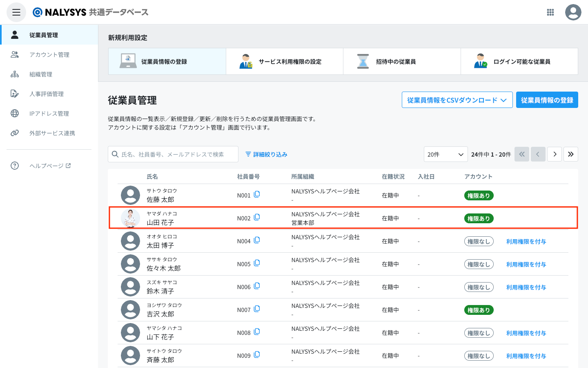Viewport: 588px width, 368px height.
Task: Open the 20件 page size dropdown
Action: pyautogui.click(x=445, y=154)
